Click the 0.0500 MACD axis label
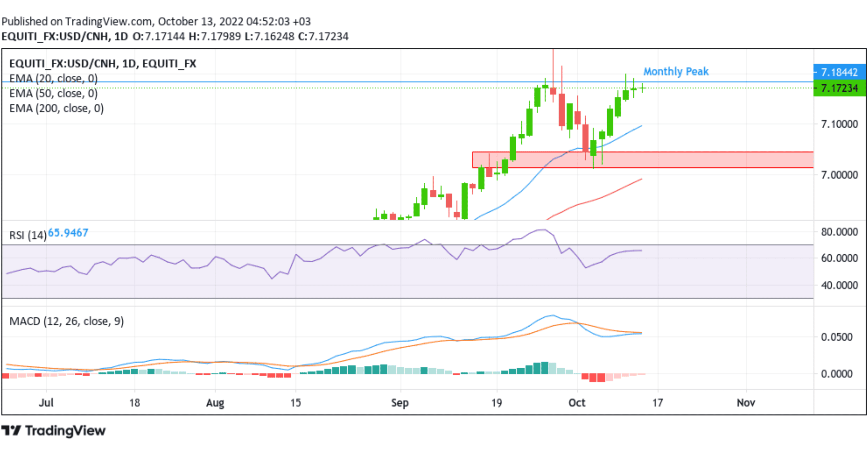Image resolution: width=868 pixels, height=456 pixels. point(837,337)
